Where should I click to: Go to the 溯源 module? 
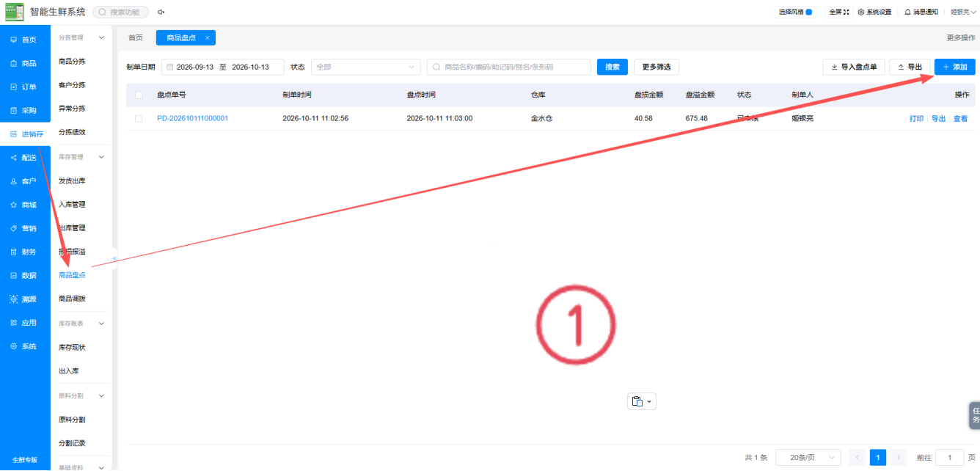(25, 299)
